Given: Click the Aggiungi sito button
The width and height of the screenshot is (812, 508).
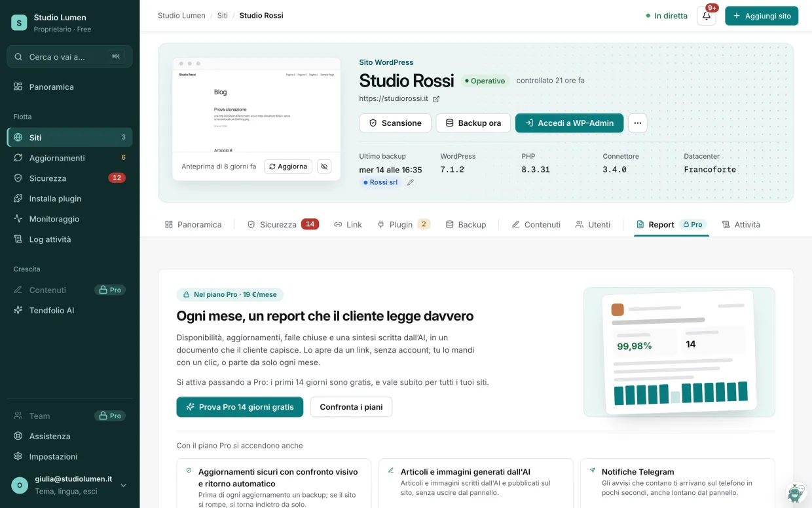Looking at the screenshot, I should tap(762, 16).
